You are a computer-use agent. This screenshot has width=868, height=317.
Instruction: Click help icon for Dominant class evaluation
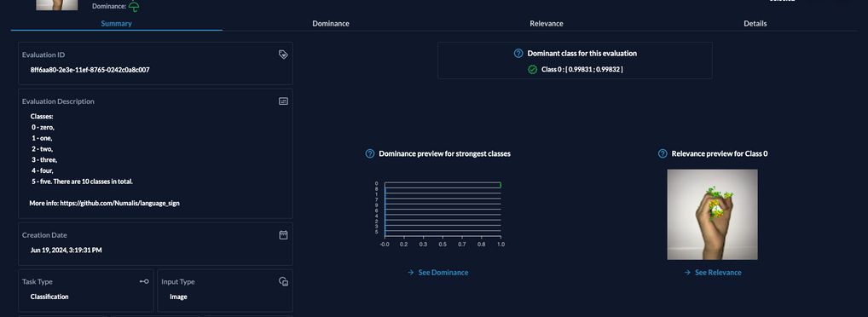tap(518, 53)
